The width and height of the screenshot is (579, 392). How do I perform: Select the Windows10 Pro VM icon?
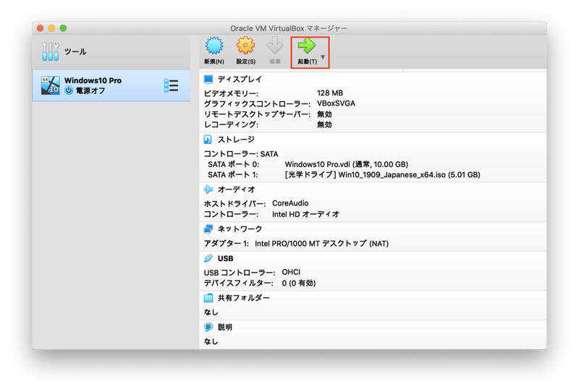pyautogui.click(x=50, y=85)
